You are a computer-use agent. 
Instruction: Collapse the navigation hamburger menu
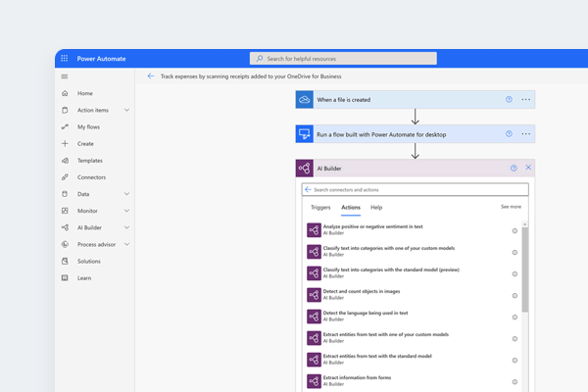coord(65,76)
